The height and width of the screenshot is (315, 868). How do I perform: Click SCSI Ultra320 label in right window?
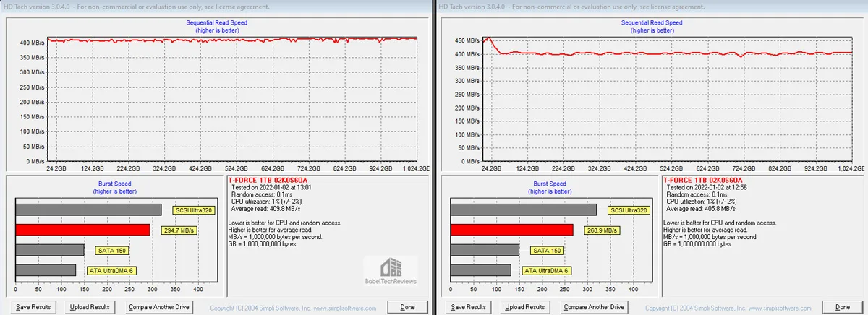pyautogui.click(x=629, y=210)
